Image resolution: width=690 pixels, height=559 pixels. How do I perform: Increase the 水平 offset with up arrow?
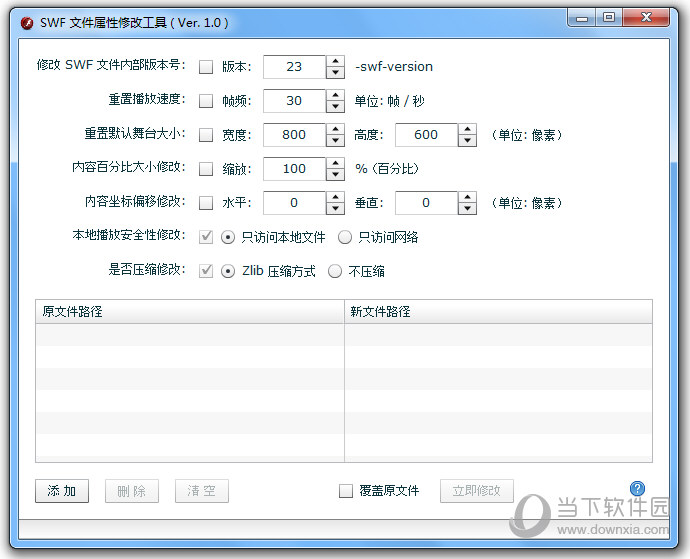click(x=335, y=197)
